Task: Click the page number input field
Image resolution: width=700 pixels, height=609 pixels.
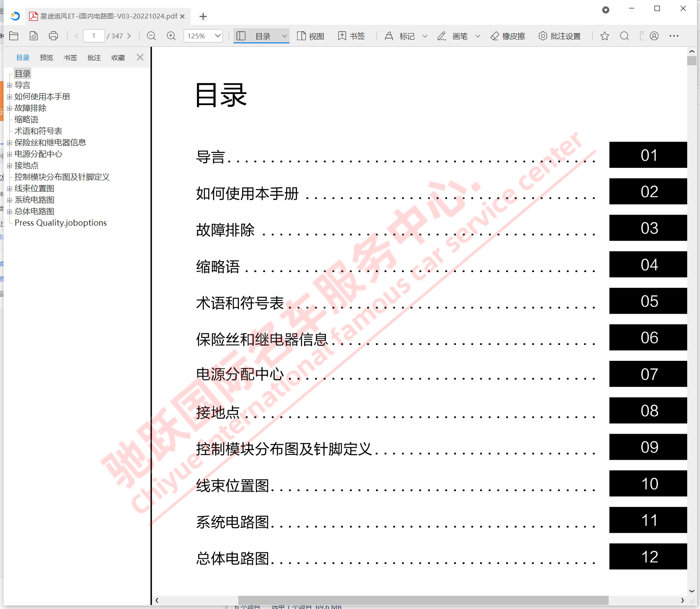Action: click(x=94, y=36)
